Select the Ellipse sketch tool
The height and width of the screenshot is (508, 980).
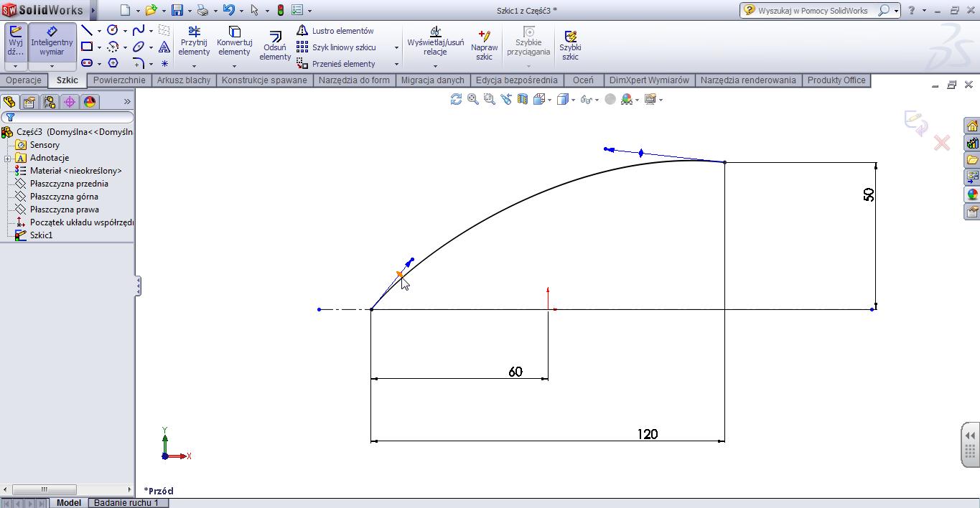point(139,47)
